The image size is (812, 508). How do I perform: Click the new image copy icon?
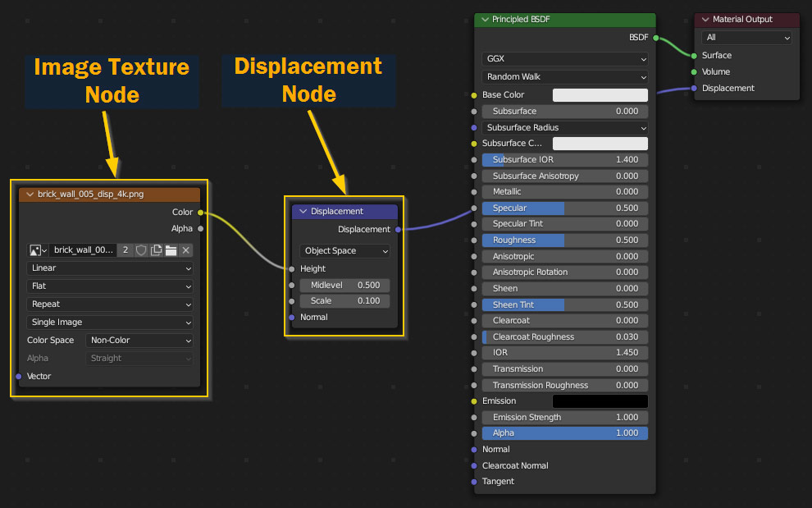156,250
